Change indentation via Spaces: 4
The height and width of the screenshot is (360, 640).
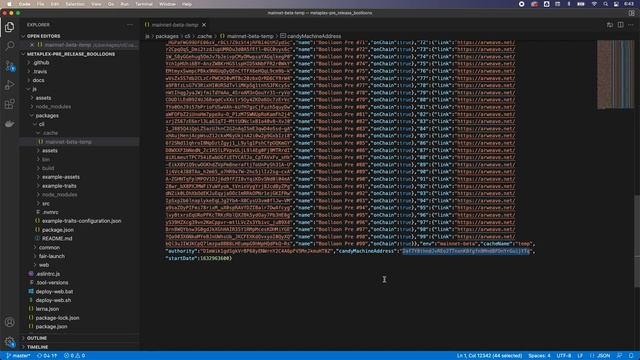[539, 356]
